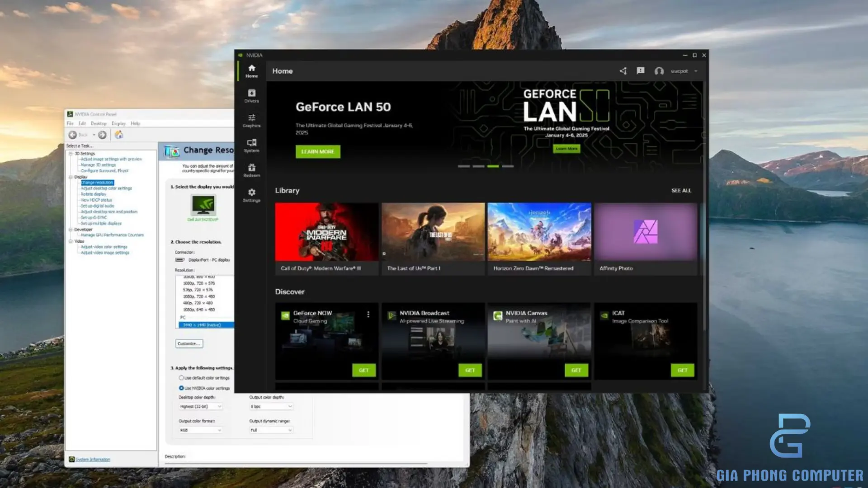868x488 pixels.
Task: Open NVIDIA app Settings gear
Action: [251, 195]
